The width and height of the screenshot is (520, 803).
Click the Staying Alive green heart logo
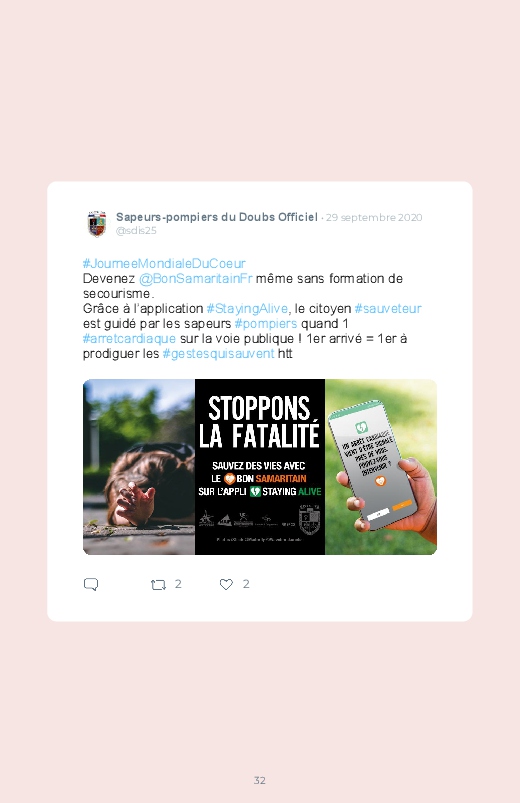coord(255,492)
